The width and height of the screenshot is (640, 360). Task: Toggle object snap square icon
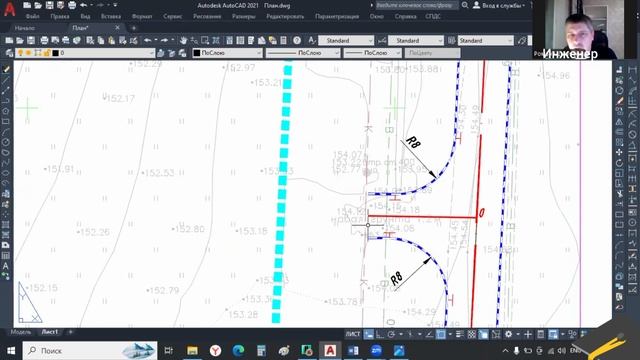pyautogui.click(x=441, y=334)
